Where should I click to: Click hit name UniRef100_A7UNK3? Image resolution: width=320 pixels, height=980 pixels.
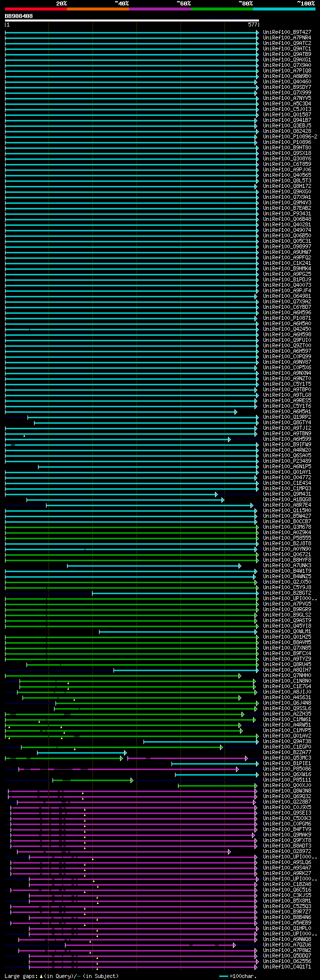pos(287,565)
